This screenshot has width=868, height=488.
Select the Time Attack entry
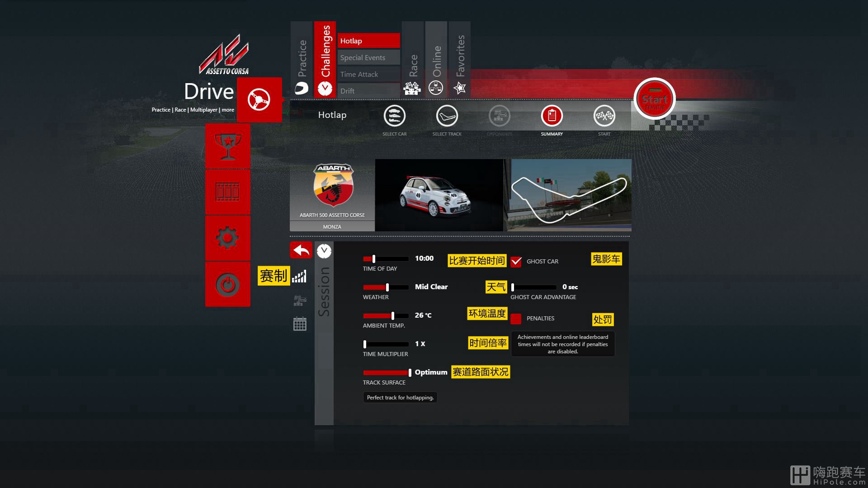[368, 74]
